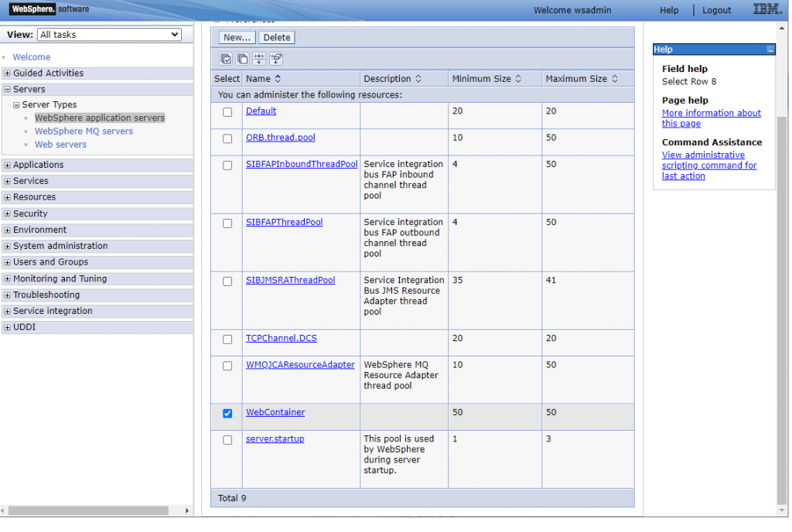Click the Deselect all items icon

[242, 59]
